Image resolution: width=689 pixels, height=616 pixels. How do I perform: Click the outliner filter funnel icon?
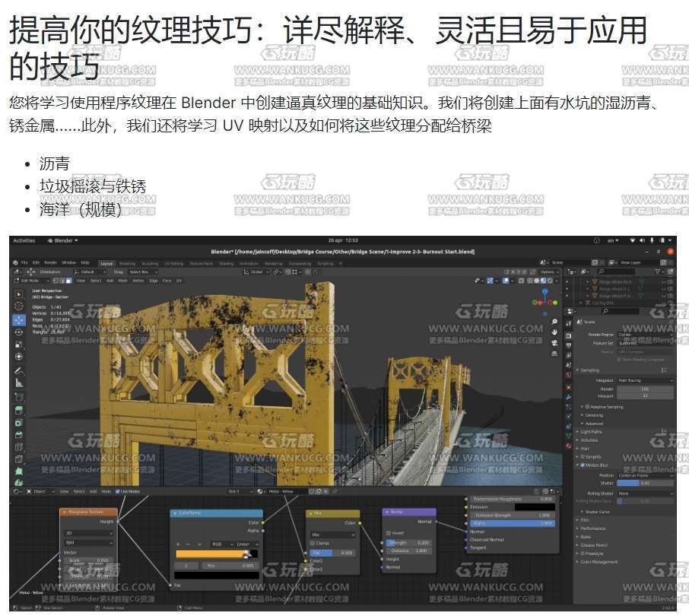pos(659,271)
